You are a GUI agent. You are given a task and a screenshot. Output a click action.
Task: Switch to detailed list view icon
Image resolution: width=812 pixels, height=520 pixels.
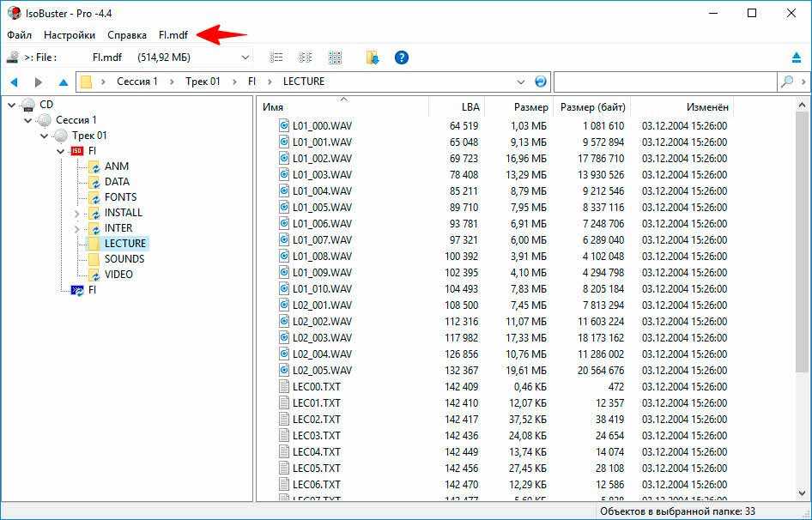[x=276, y=57]
